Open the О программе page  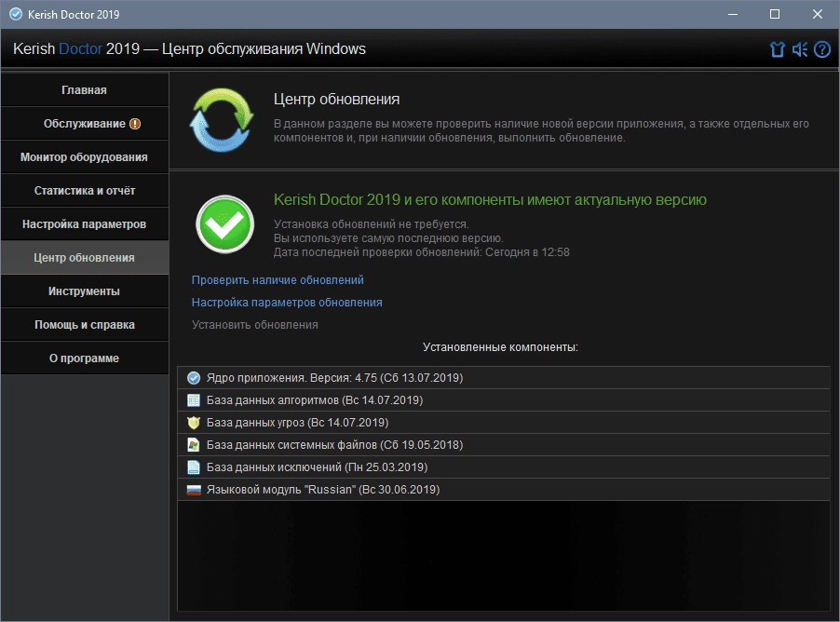(85, 358)
